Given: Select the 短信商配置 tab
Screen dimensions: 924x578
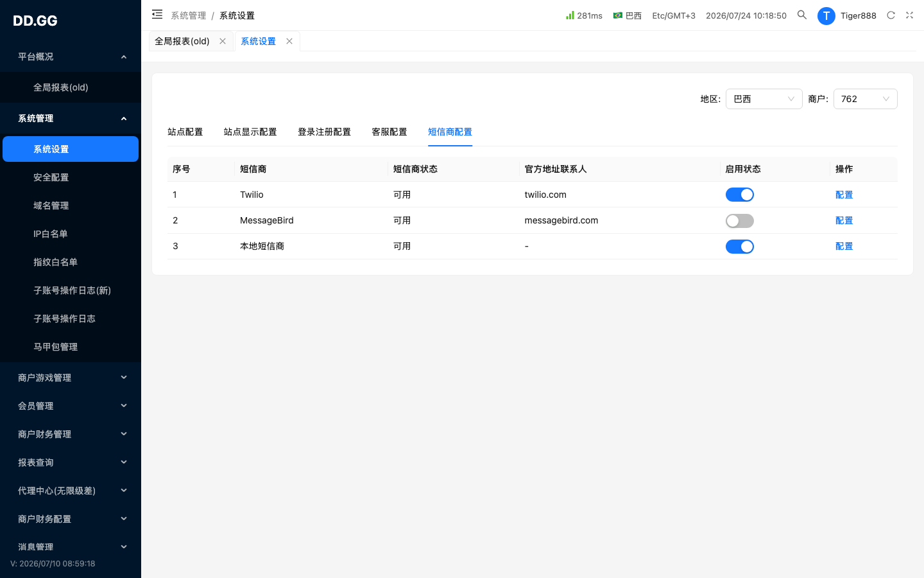Looking at the screenshot, I should [x=450, y=132].
